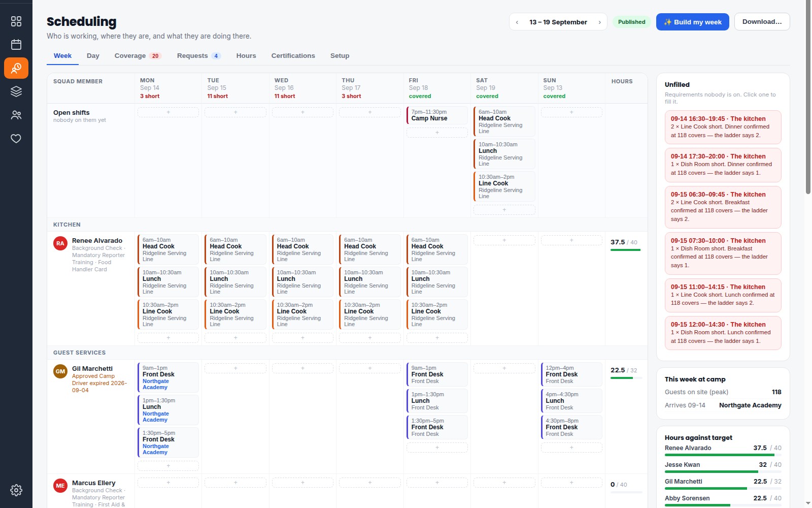The height and width of the screenshot is (508, 812).
Task: Click Build my week button
Action: (692, 22)
